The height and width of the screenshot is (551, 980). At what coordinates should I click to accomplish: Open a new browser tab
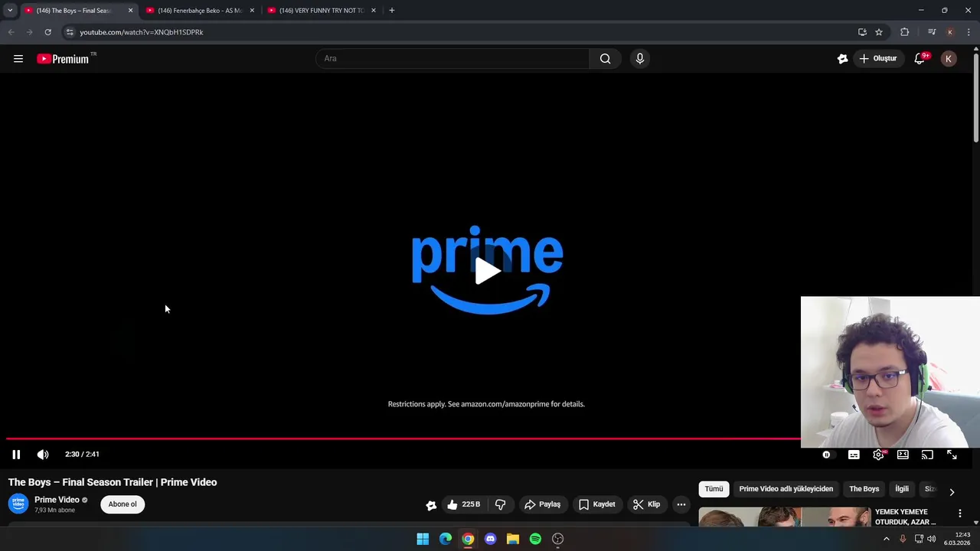click(391, 11)
